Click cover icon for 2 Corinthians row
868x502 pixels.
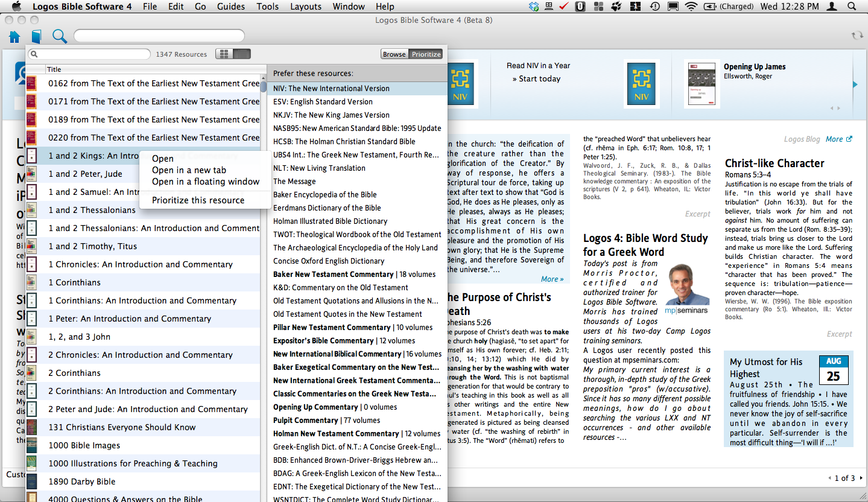click(x=31, y=373)
